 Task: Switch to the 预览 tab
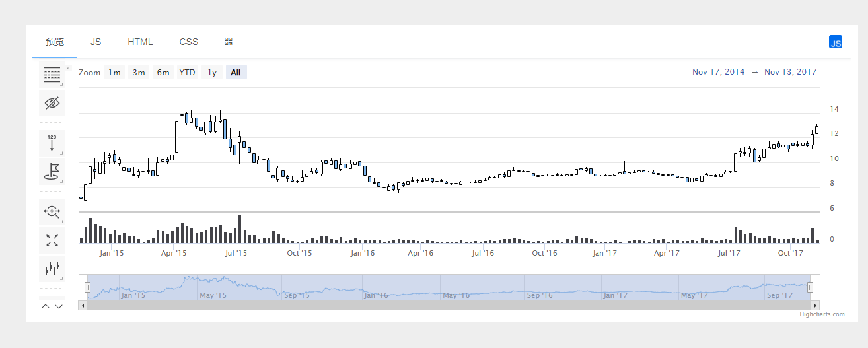[55, 42]
